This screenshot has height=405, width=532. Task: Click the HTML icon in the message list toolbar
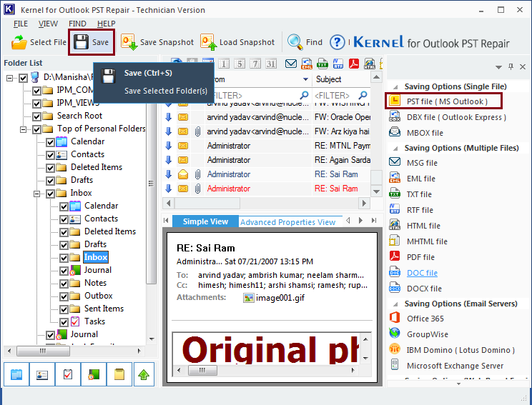[370, 64]
